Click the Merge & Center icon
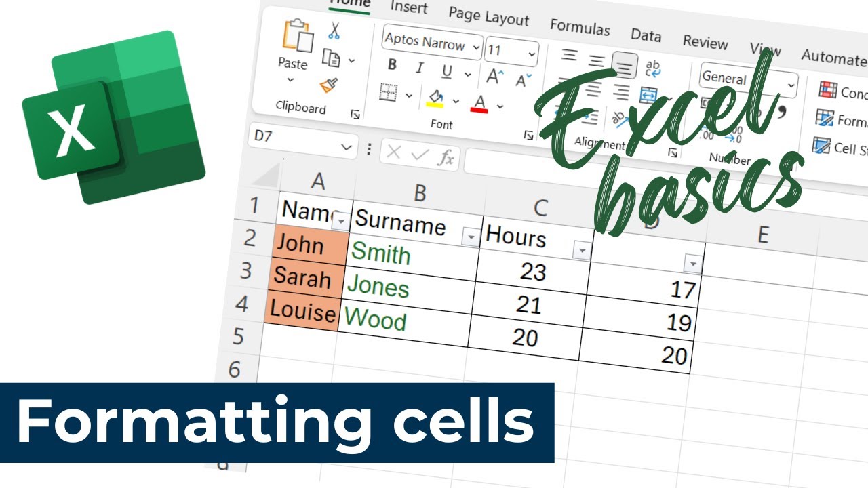 point(648,95)
